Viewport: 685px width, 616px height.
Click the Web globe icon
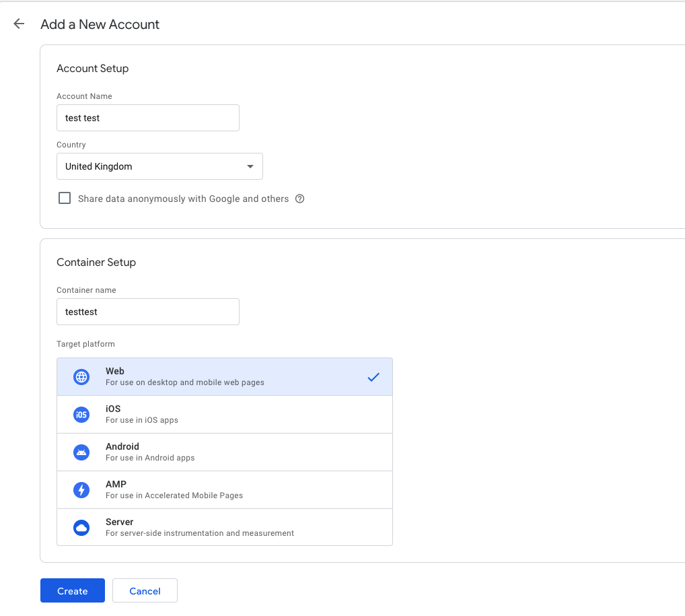point(81,377)
